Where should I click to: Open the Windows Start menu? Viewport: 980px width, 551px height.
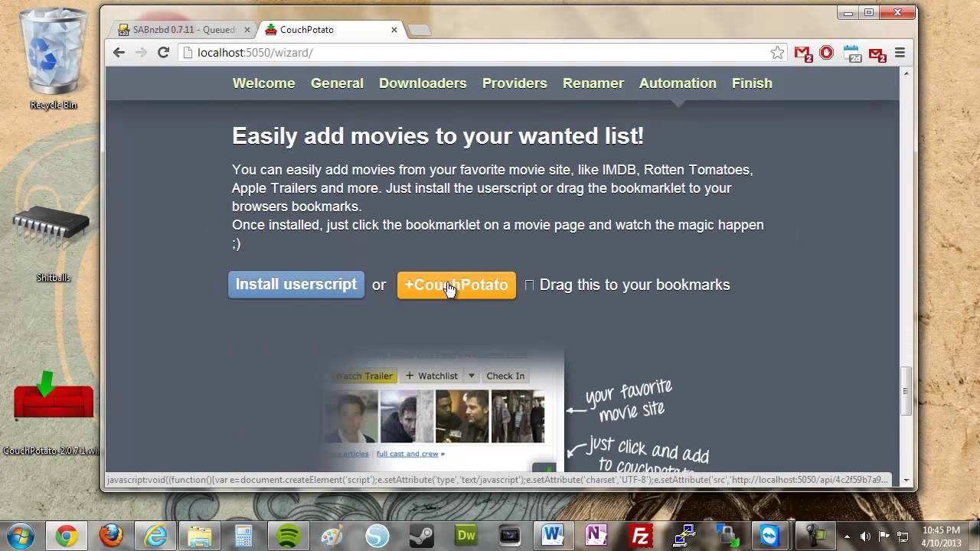pos(21,535)
